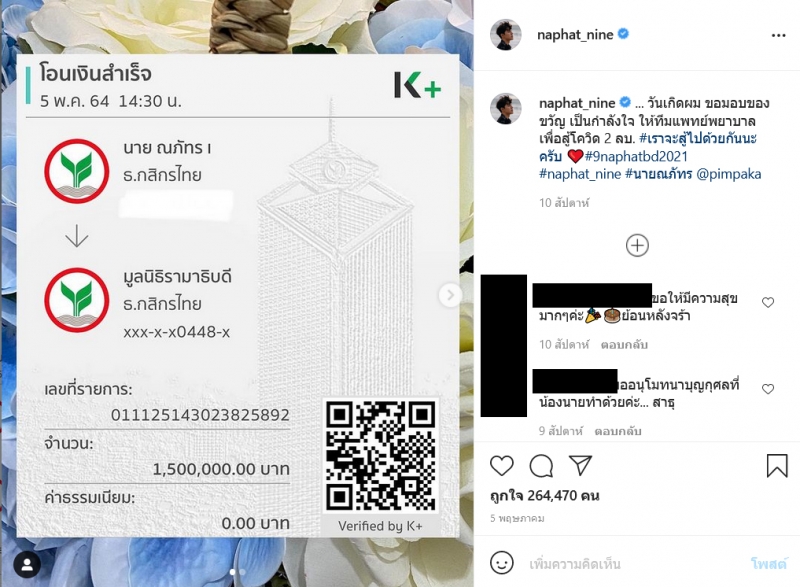Open the #9naphatbd2021 hashtag
Screen dimensions: 800x587
pos(636,156)
